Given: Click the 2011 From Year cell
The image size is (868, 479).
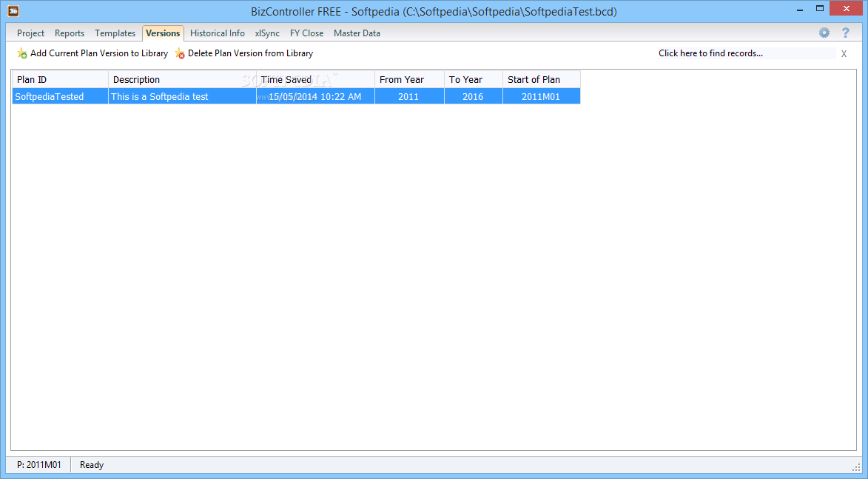Looking at the screenshot, I should click(x=410, y=96).
